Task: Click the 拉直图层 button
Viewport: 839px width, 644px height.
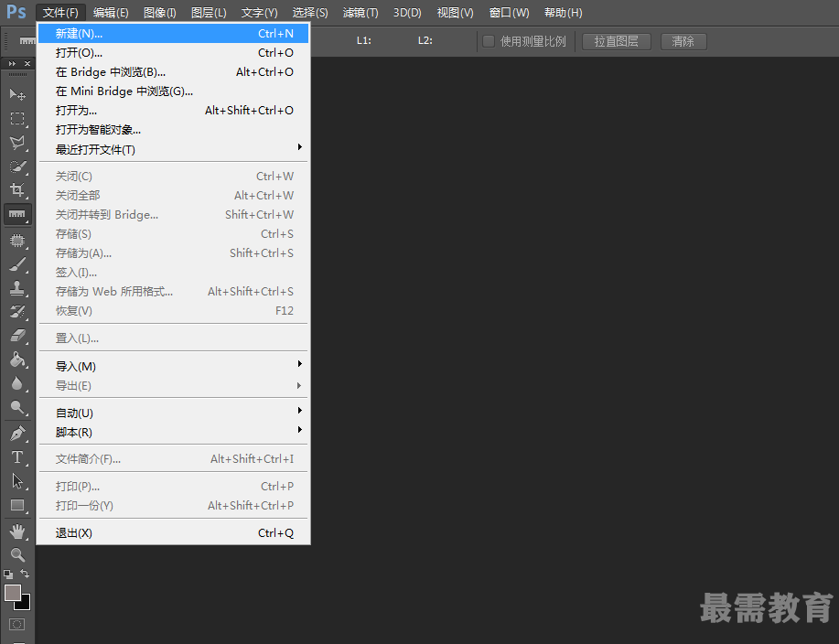Action: tap(617, 41)
